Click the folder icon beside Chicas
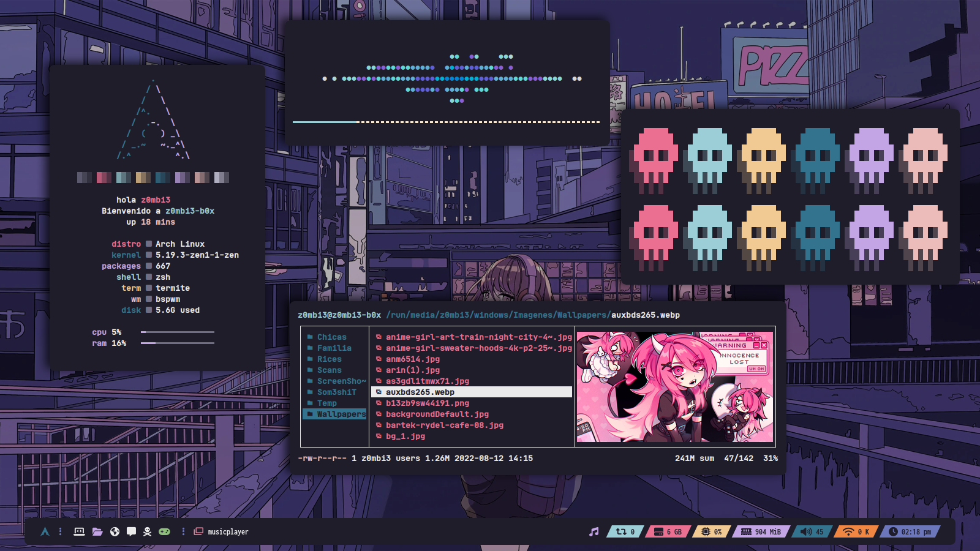980x551 pixels. [310, 337]
